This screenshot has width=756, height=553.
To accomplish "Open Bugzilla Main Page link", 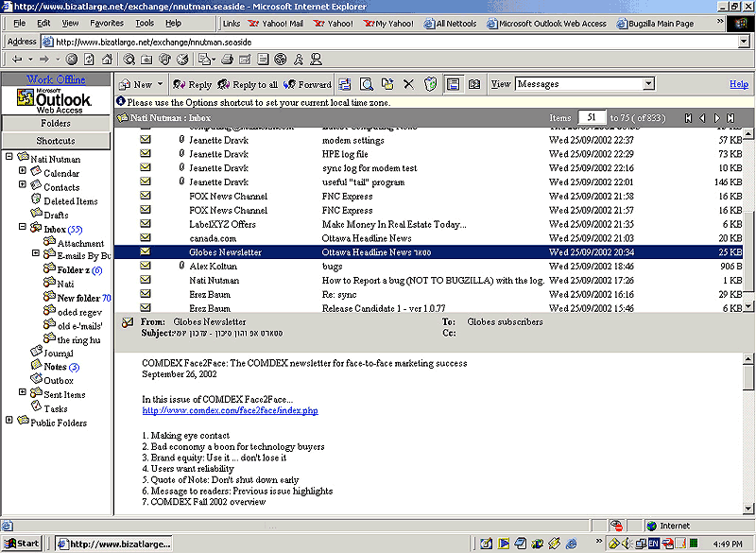I will 655,23.
